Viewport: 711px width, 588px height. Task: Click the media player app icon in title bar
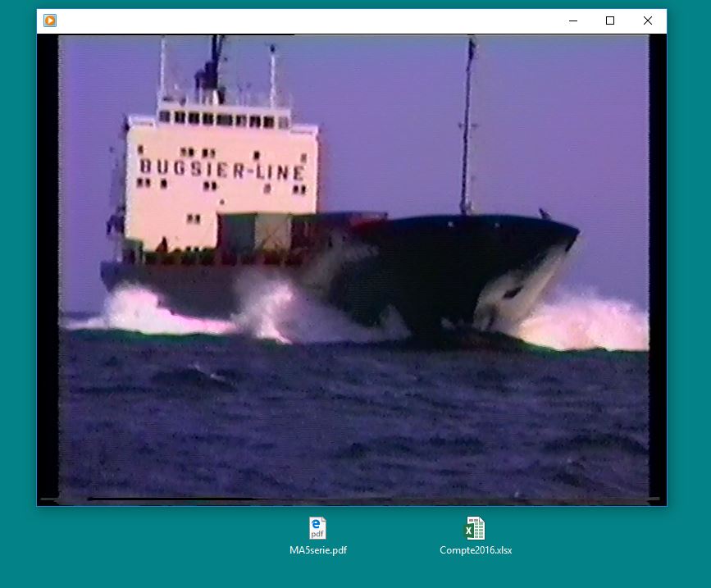(x=50, y=21)
